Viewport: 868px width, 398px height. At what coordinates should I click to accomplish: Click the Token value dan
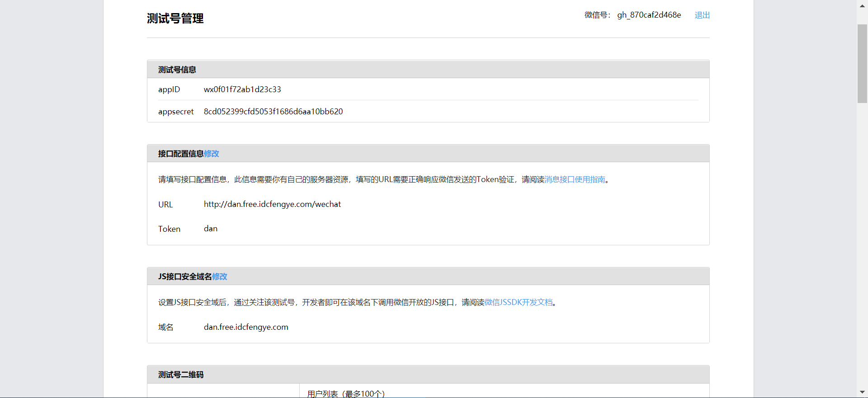pos(211,229)
